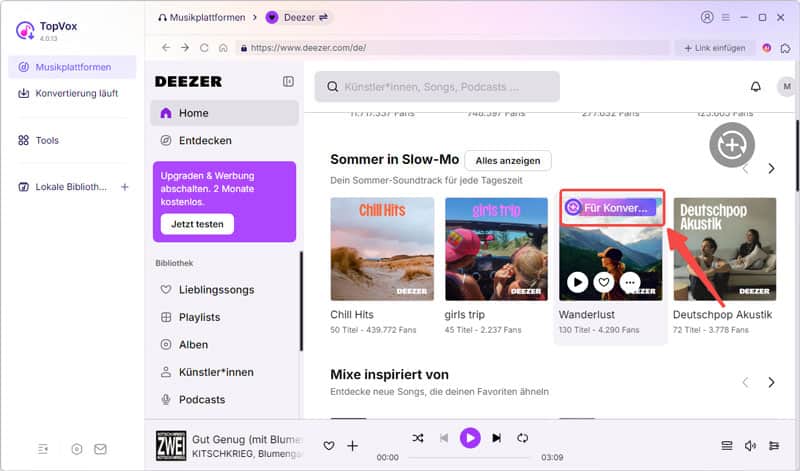The width and height of the screenshot is (800, 471).
Task: Click the Deezer page vertical scrollbar
Action: 797,155
